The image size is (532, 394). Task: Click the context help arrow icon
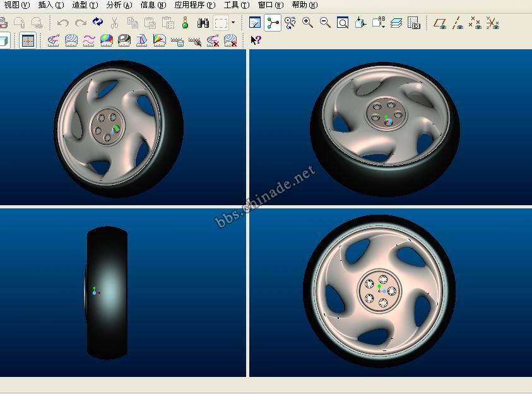(x=256, y=40)
